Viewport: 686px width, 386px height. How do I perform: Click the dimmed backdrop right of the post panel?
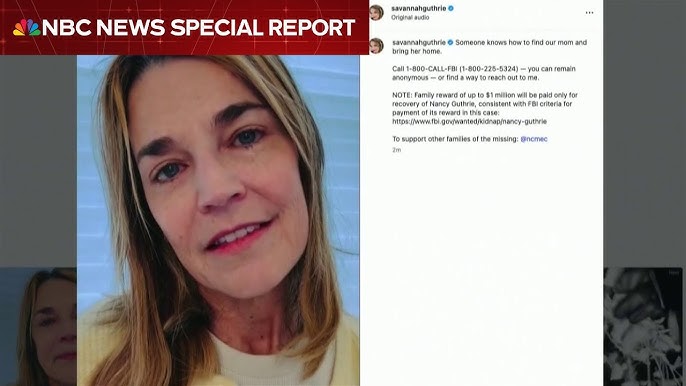(x=644, y=131)
